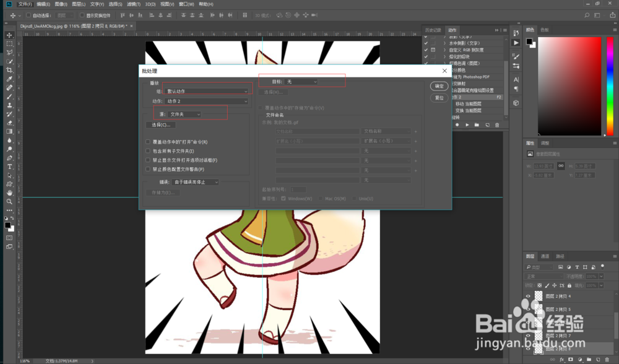
Task: Close the 批处理 dialog with X
Action: click(x=444, y=71)
